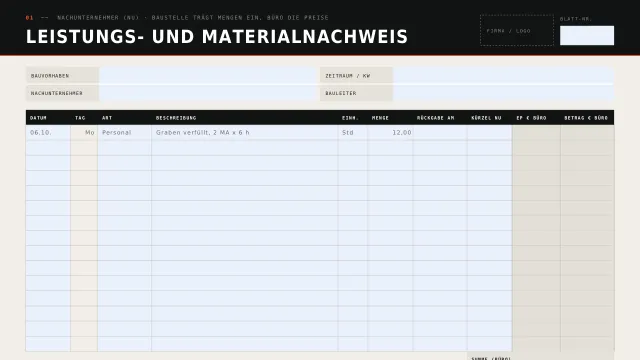Click the EP € Büro cell in the 06.10. row
The height and width of the screenshot is (360, 640).
coord(536,133)
